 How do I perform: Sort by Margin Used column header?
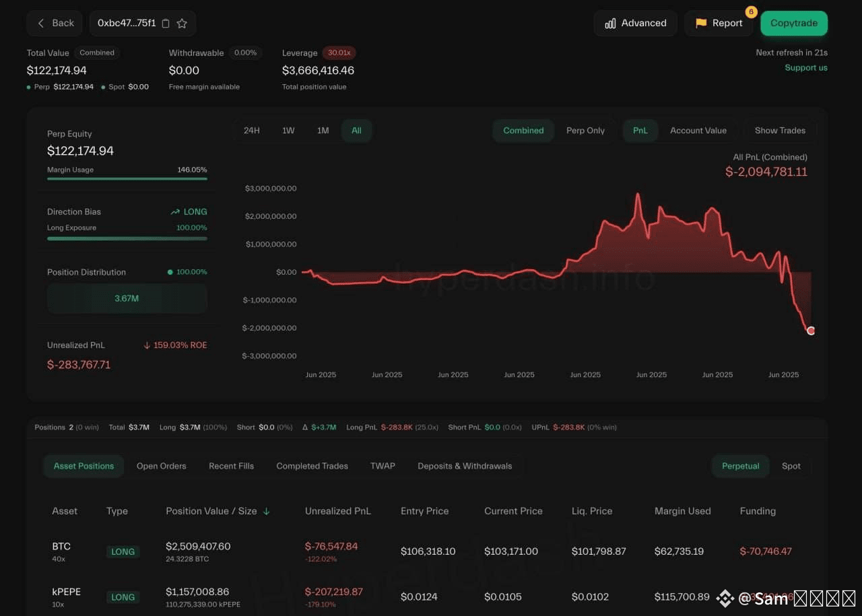(x=683, y=511)
